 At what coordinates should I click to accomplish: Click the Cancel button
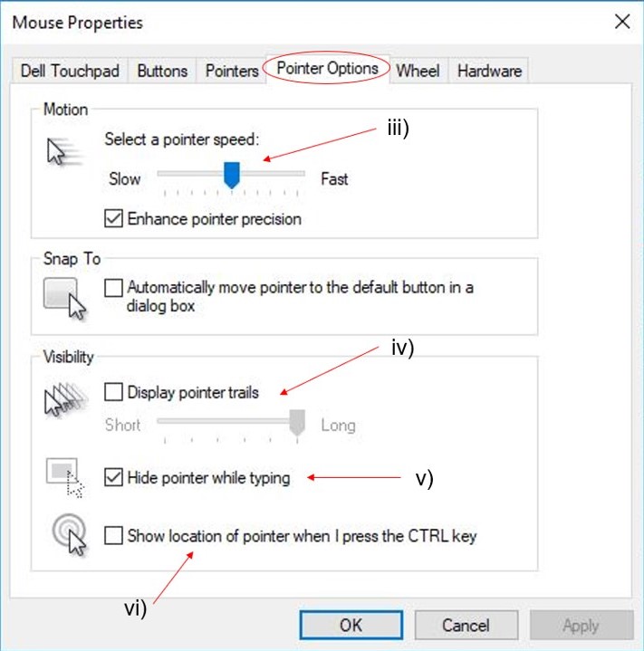466,625
